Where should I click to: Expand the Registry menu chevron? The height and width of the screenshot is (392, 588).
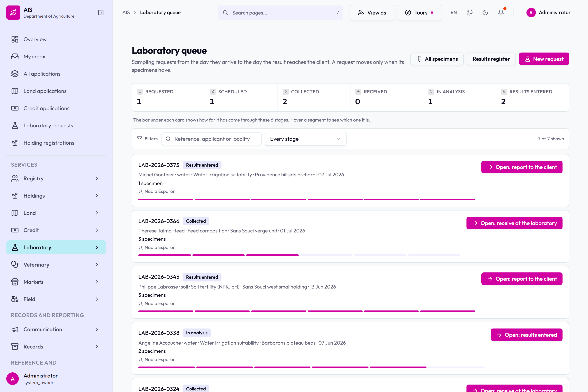(97, 179)
